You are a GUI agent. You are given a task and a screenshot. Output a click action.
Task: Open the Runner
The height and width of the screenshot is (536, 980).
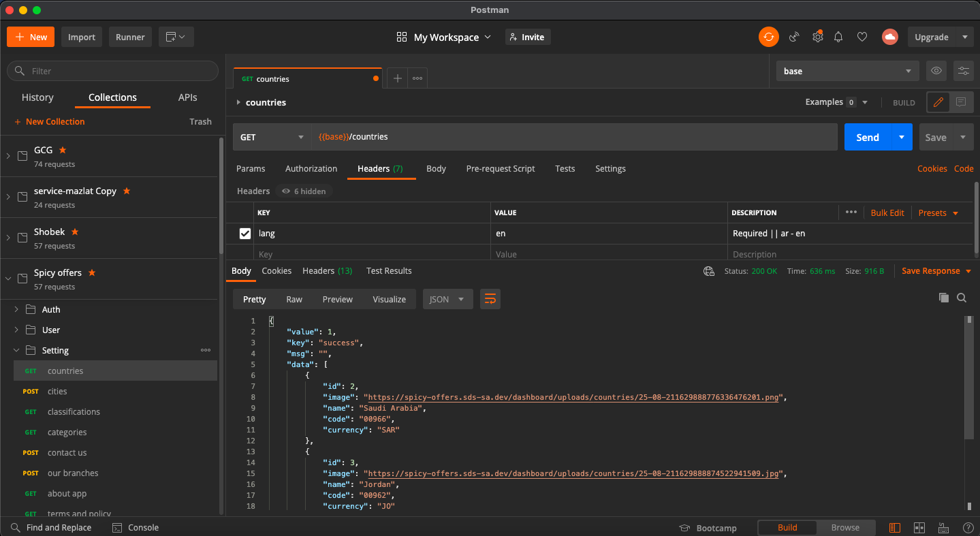(130, 37)
